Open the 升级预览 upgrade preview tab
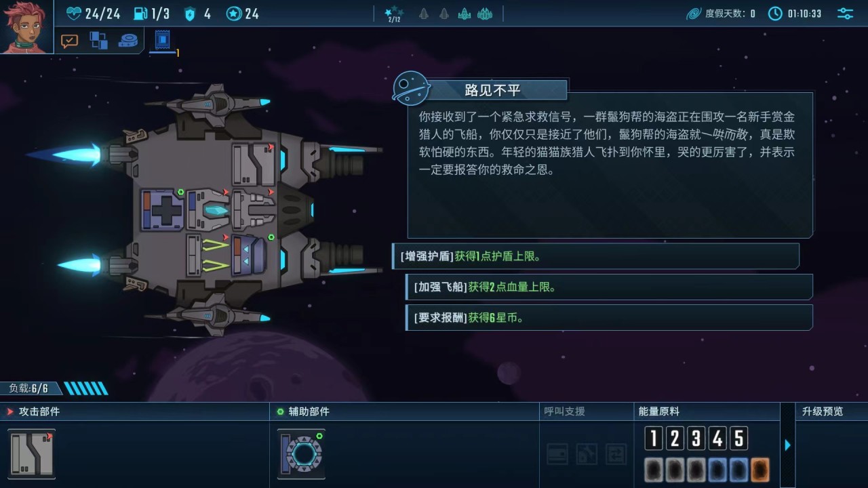The image size is (868, 488). click(x=823, y=411)
